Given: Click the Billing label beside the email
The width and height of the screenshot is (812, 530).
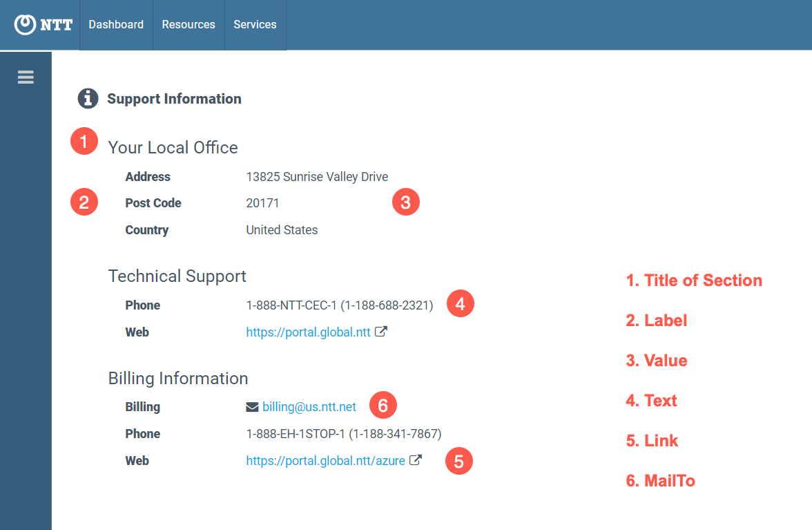Looking at the screenshot, I should [x=142, y=407].
